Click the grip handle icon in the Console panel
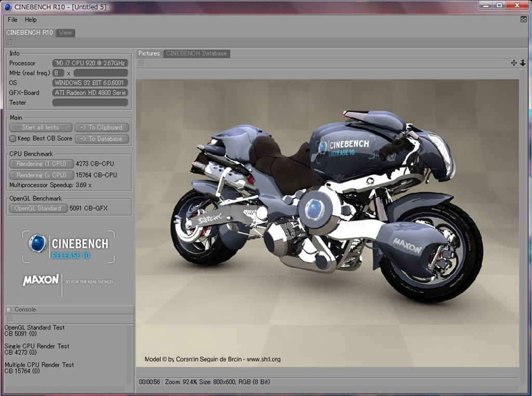The height and width of the screenshot is (396, 532). coord(9,318)
